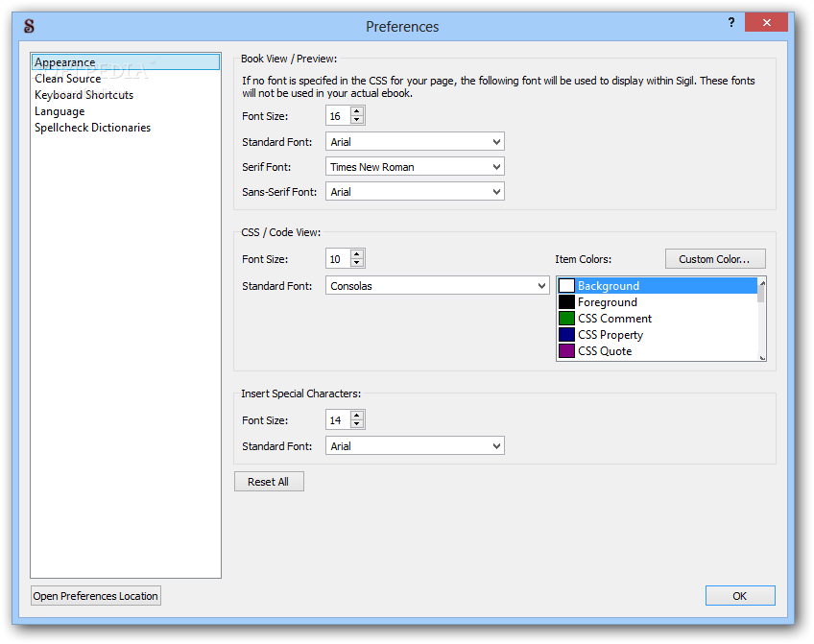Screen dimensions: 814x644
Task: Click the Sigil app icon in title bar
Action: click(x=29, y=25)
